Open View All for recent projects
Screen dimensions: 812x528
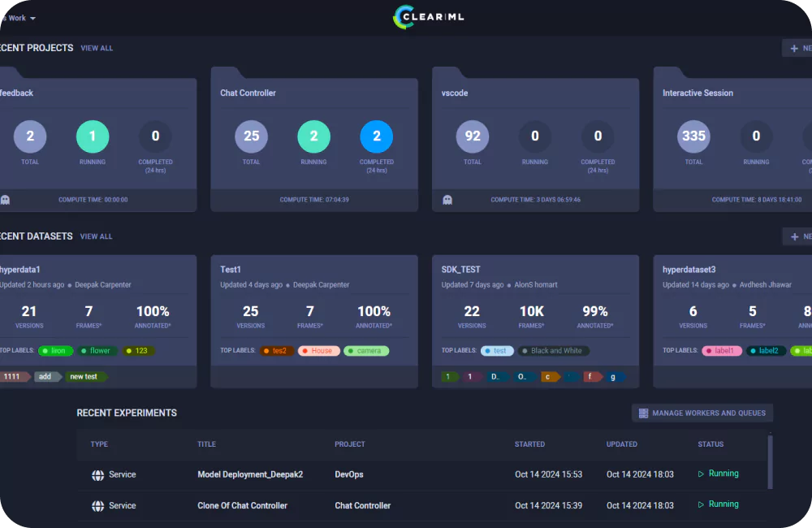pyautogui.click(x=97, y=48)
